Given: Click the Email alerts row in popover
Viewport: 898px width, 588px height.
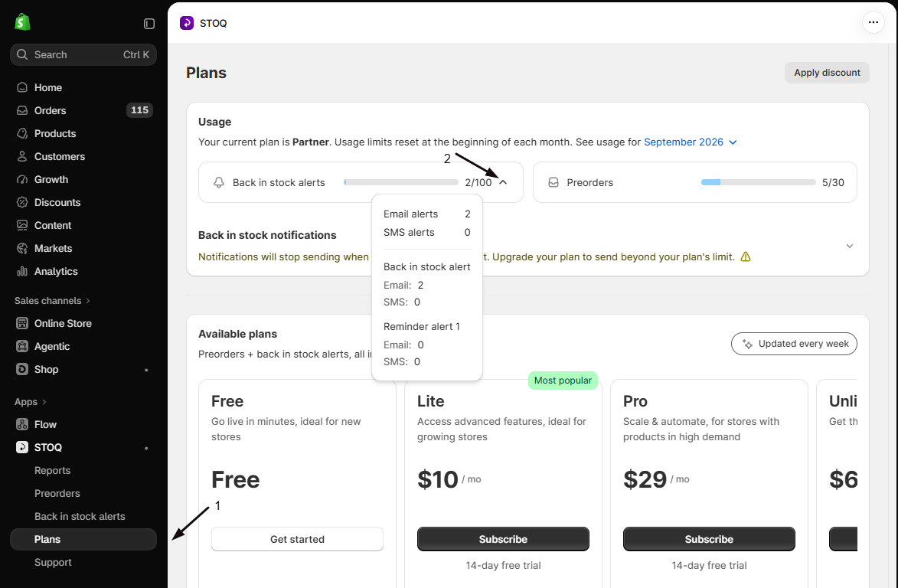Looking at the screenshot, I should (426, 214).
